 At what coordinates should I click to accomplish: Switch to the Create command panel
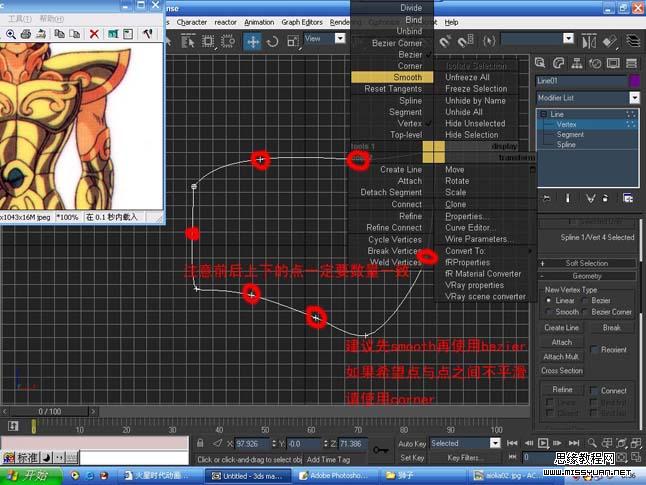540,63
